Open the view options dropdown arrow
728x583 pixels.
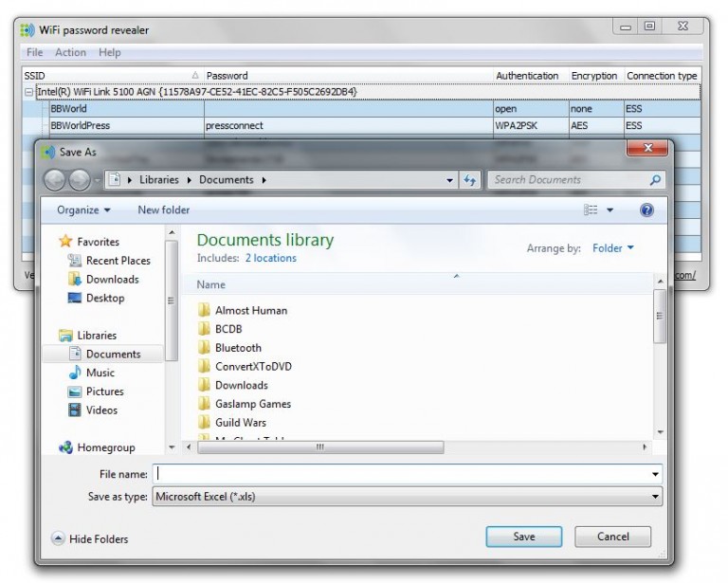610,210
